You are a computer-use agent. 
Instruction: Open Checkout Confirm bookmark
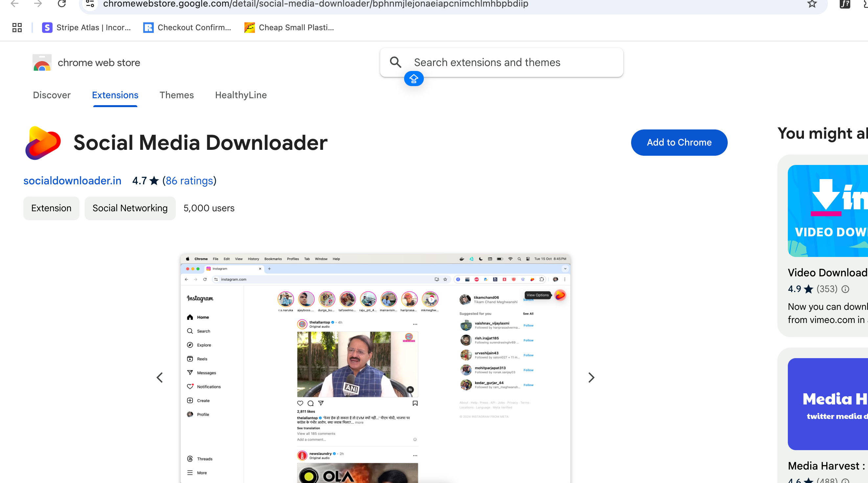point(187,27)
